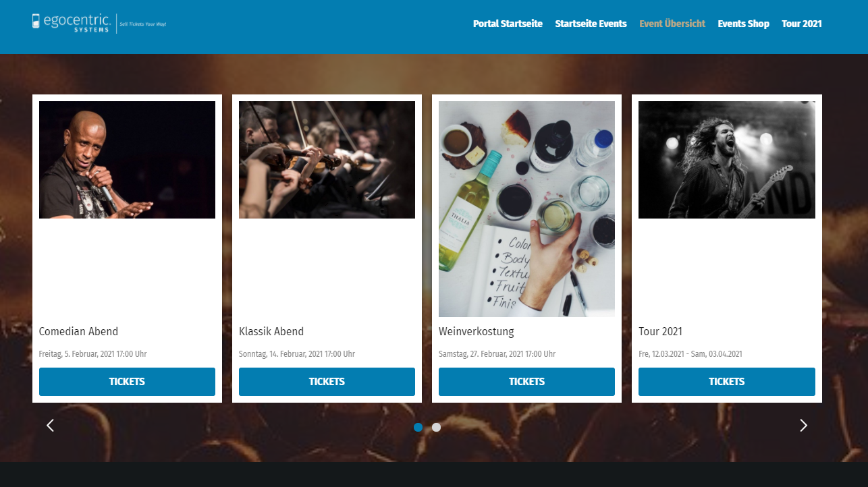Open the Weinverkostung wine tasting image
This screenshot has height=487, width=868.
(526, 209)
